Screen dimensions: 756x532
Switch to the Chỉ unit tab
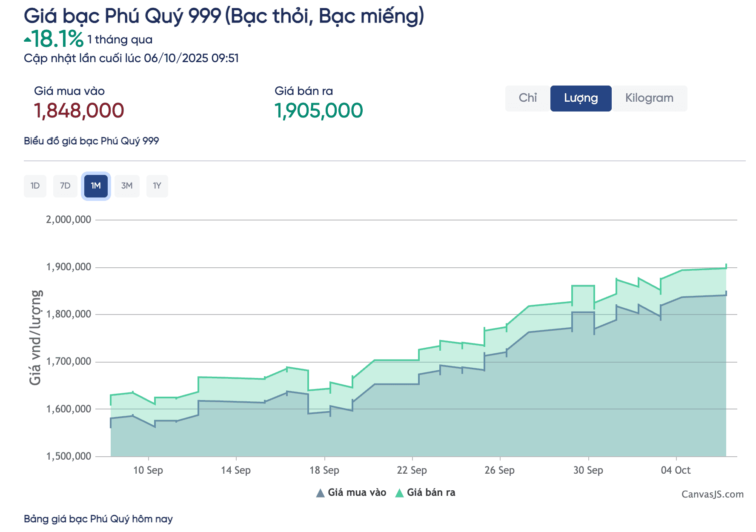tap(527, 98)
